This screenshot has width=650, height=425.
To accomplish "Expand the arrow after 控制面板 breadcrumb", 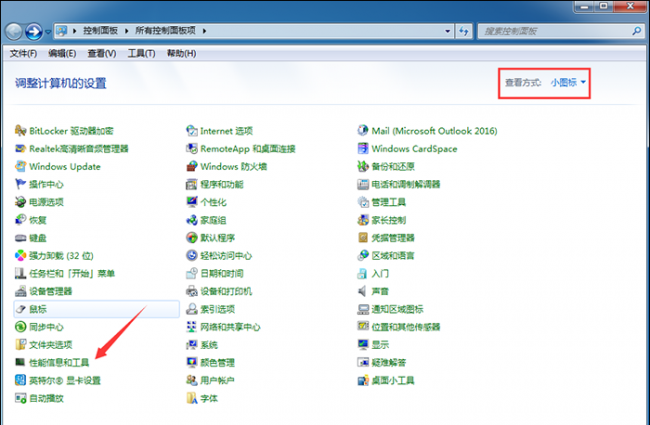I will (126, 31).
